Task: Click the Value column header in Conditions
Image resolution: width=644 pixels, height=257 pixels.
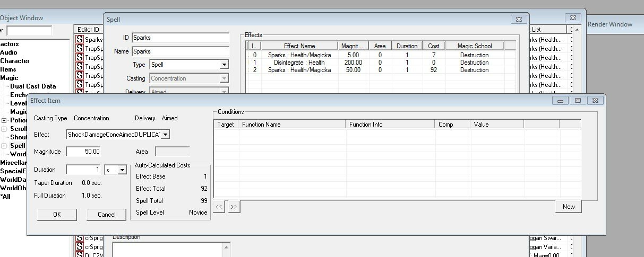Action: pyautogui.click(x=497, y=125)
